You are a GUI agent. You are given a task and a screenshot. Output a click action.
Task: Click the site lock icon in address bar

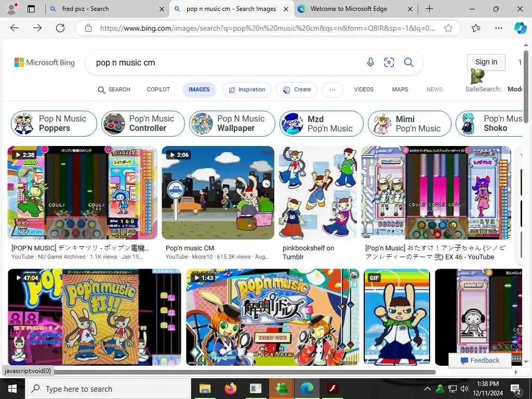click(x=88, y=28)
